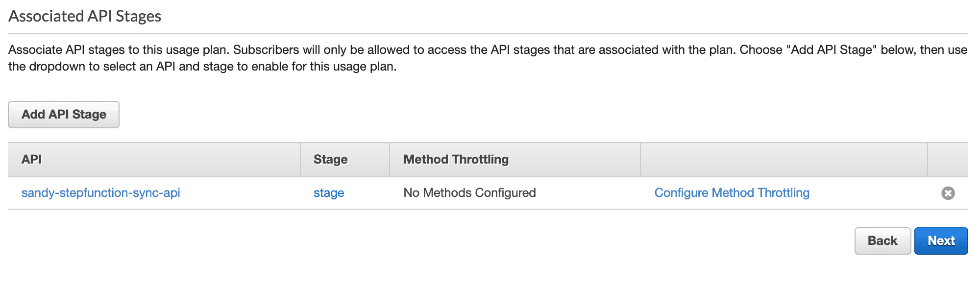Click the API column header
The height and width of the screenshot is (287, 980).
pyautogui.click(x=32, y=160)
